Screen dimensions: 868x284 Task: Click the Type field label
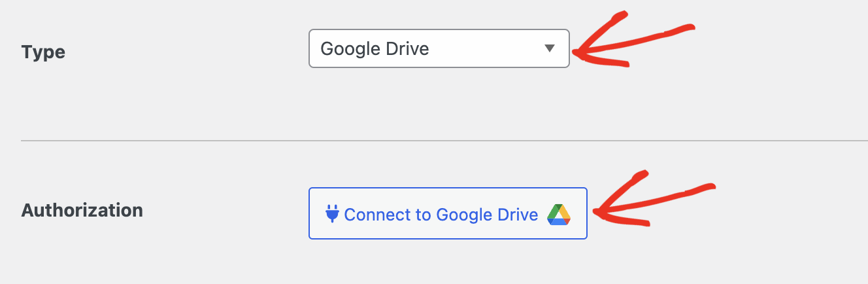click(43, 52)
